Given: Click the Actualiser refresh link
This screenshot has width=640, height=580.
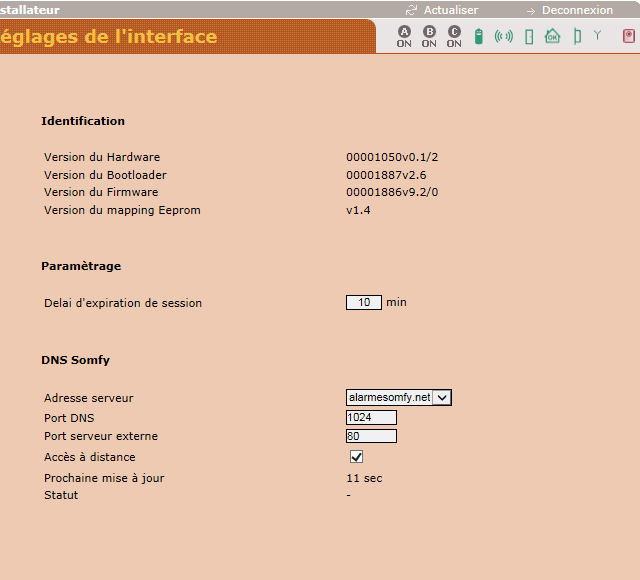Looking at the screenshot, I should click(451, 10).
